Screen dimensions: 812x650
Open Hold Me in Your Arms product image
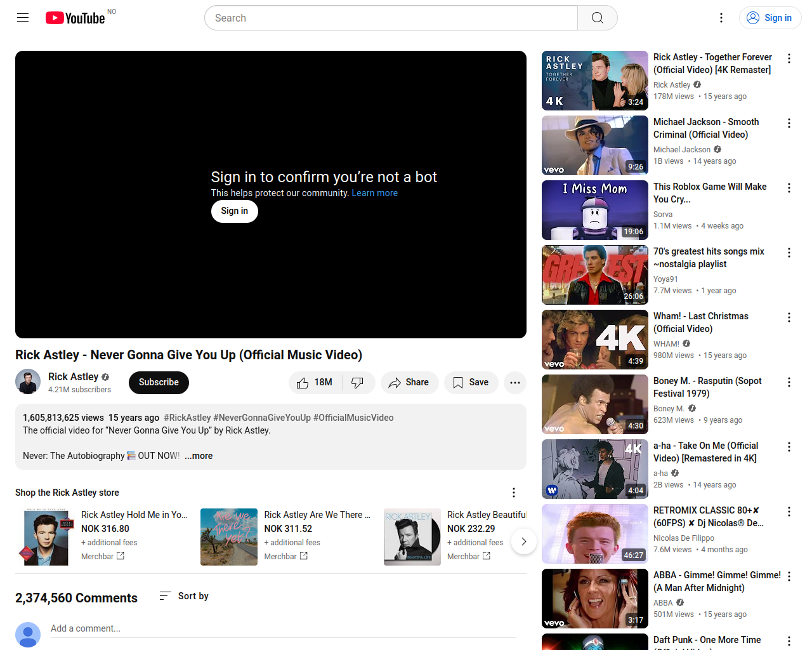tap(46, 537)
